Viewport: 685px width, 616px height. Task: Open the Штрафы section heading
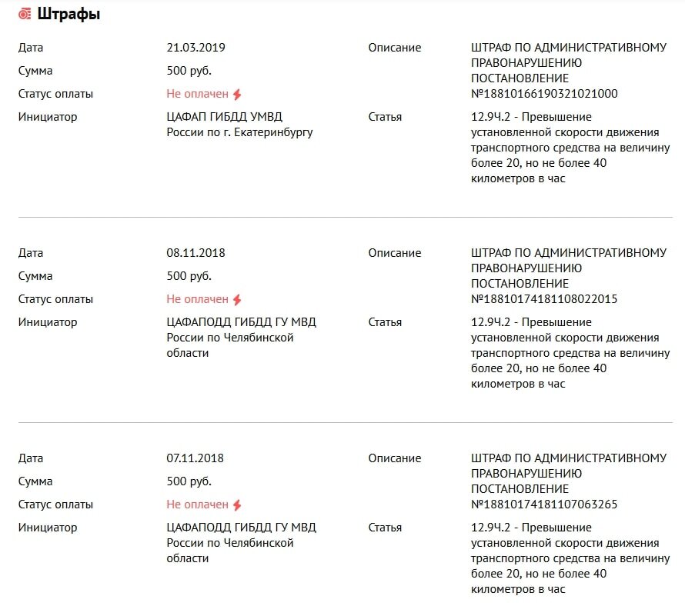[x=68, y=15]
